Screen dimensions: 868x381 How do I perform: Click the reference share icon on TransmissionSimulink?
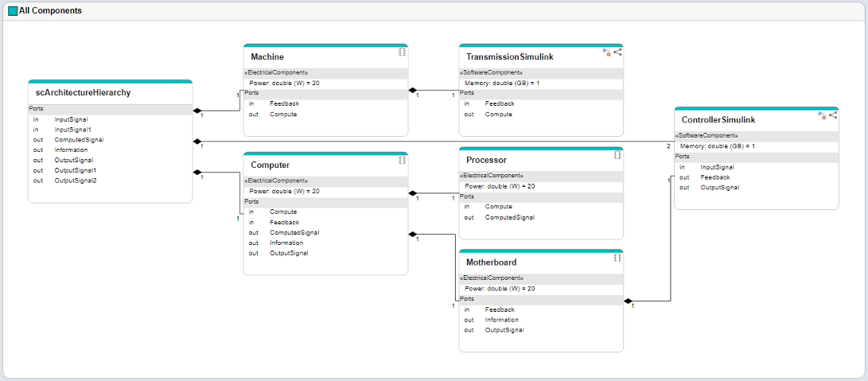[618, 52]
